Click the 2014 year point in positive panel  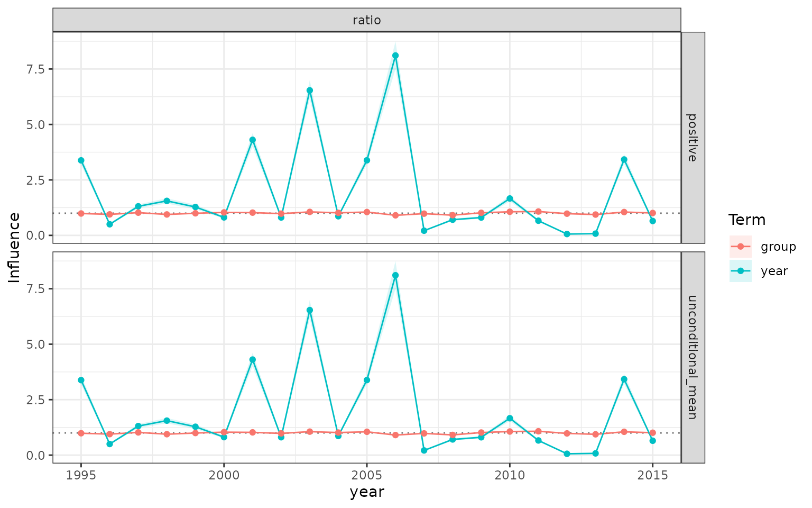(624, 159)
